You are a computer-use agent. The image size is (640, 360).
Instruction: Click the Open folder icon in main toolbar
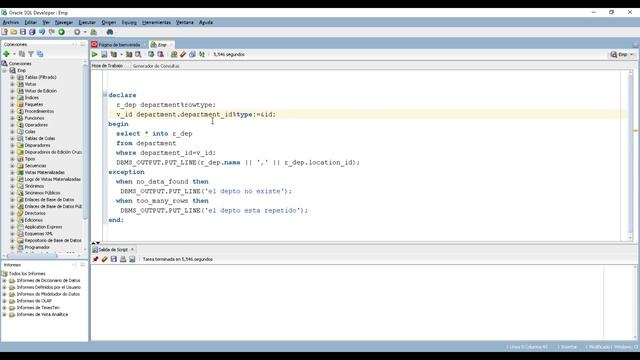[14, 32]
